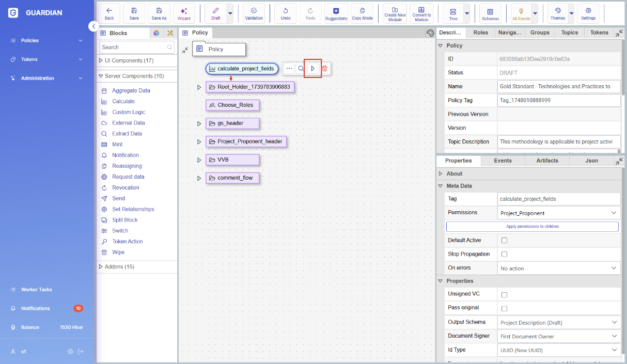The image size is (627, 364).
Task: Click Apply permissions to children button
Action: coord(532,227)
